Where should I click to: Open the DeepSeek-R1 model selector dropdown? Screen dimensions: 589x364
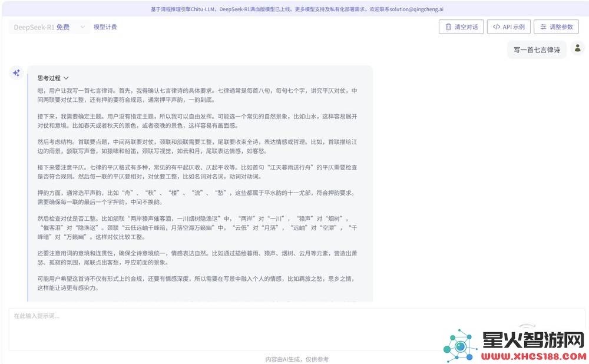pyautogui.click(x=49, y=27)
